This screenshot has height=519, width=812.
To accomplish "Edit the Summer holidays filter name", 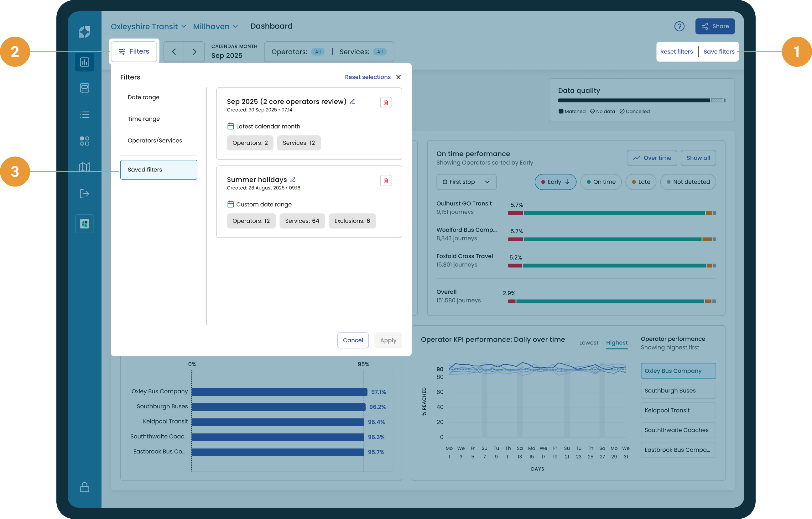I will click(293, 180).
